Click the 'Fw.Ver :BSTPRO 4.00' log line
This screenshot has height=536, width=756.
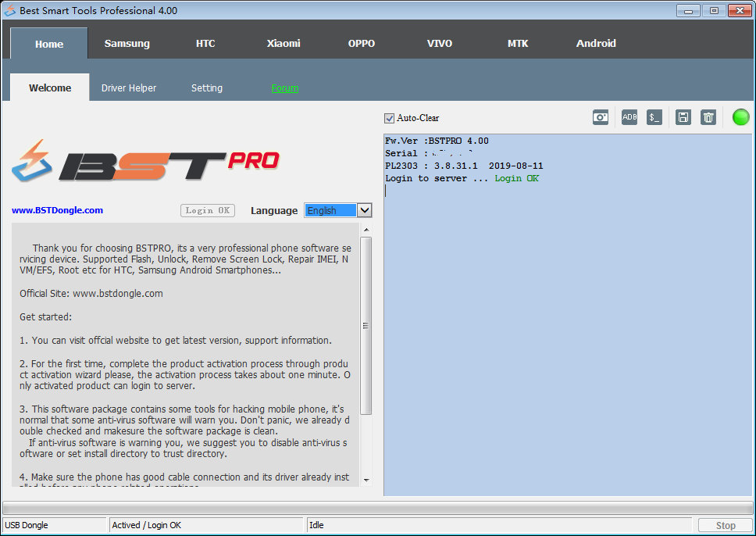pos(437,141)
